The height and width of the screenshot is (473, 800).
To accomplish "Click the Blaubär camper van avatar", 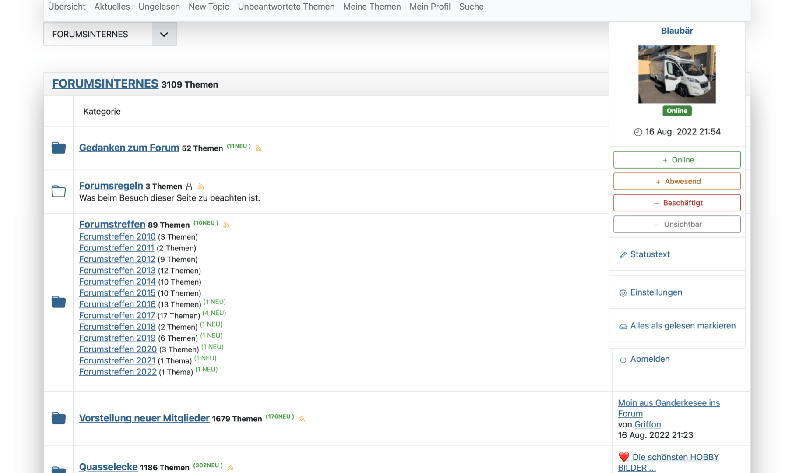I will coord(676,74).
